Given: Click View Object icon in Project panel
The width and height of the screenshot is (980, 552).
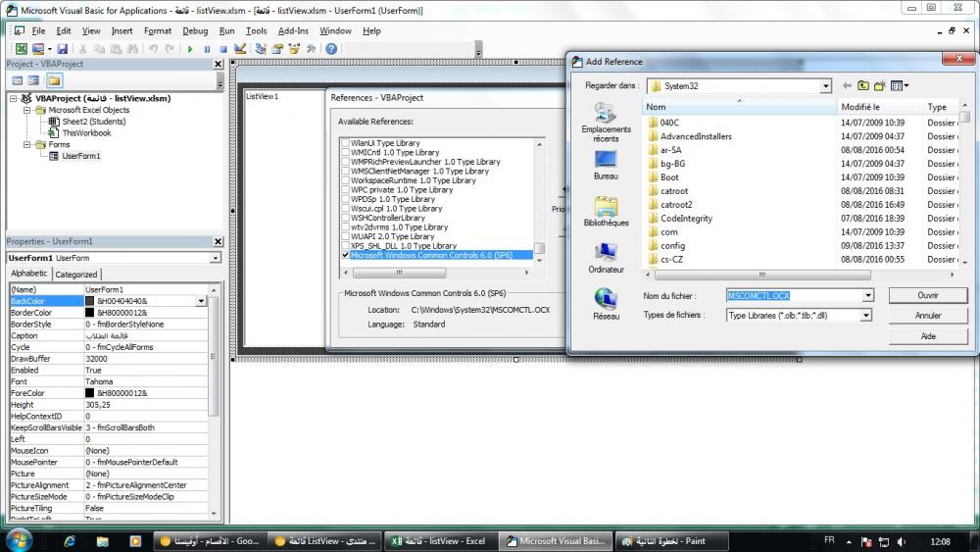Looking at the screenshot, I should click(33, 80).
